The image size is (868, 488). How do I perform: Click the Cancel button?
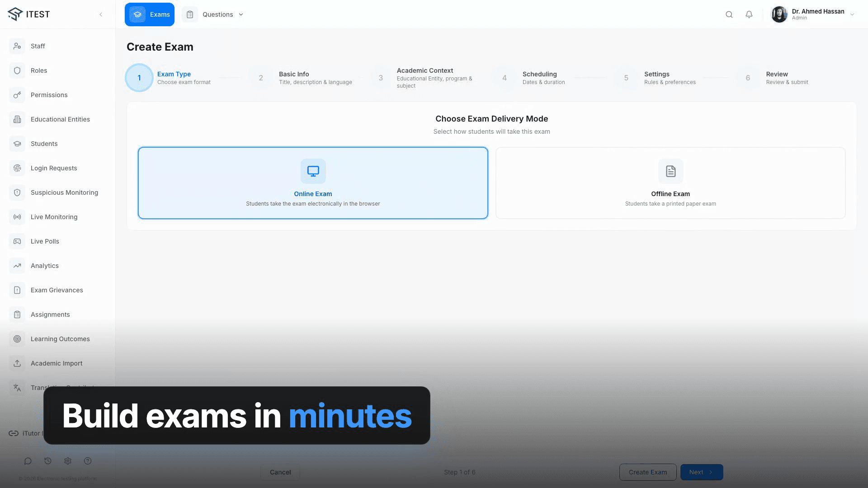coord(280,472)
